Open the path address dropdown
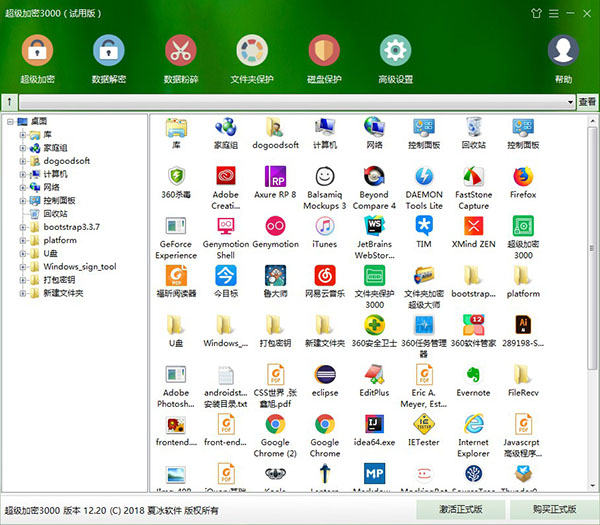The height and width of the screenshot is (525, 600). [569, 102]
